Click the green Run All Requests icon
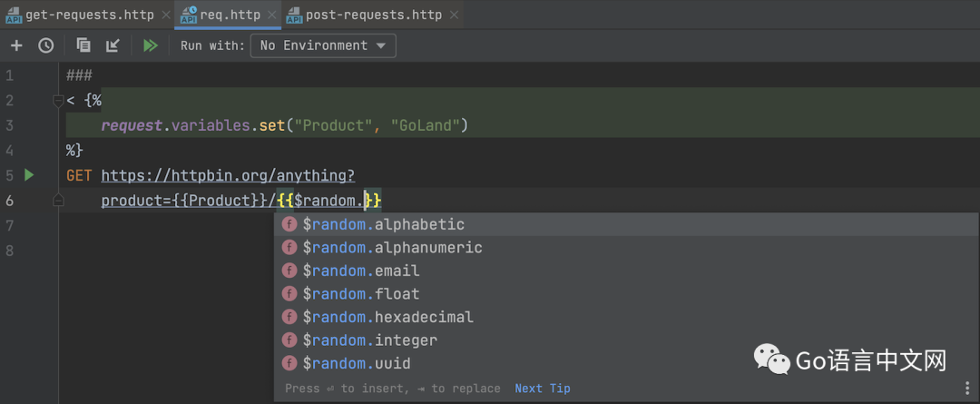Image resolution: width=980 pixels, height=404 pixels. pyautogui.click(x=150, y=45)
